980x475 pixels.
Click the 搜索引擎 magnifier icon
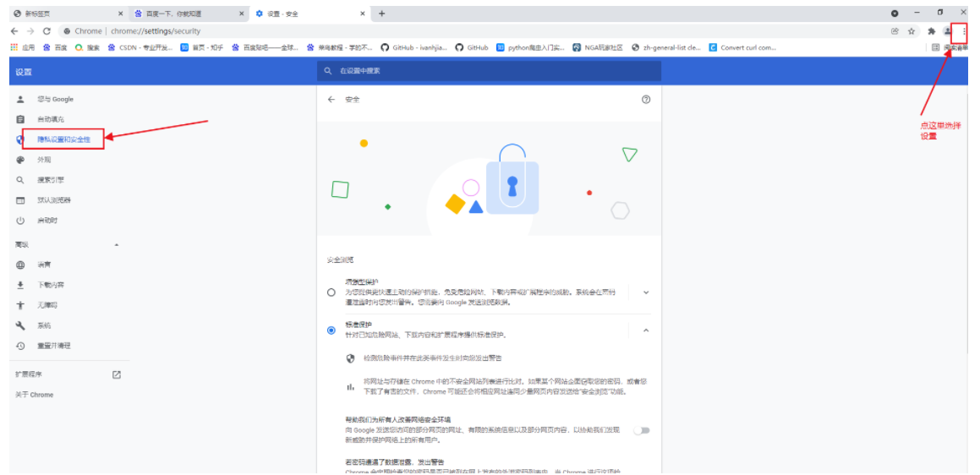[20, 180]
